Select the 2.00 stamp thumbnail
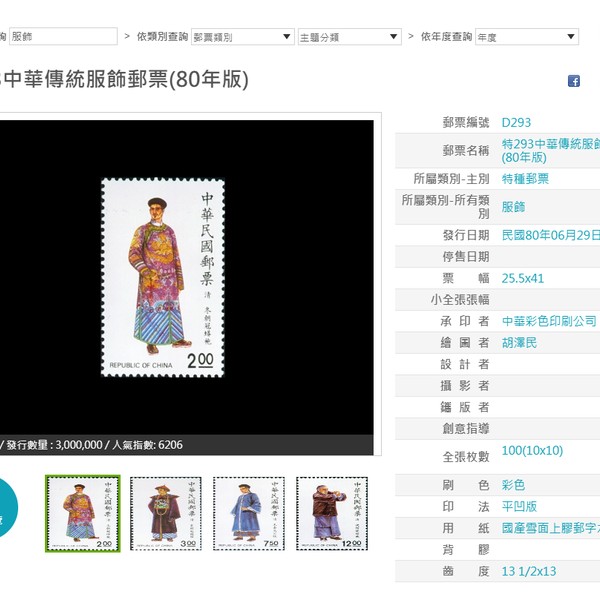 click(83, 514)
